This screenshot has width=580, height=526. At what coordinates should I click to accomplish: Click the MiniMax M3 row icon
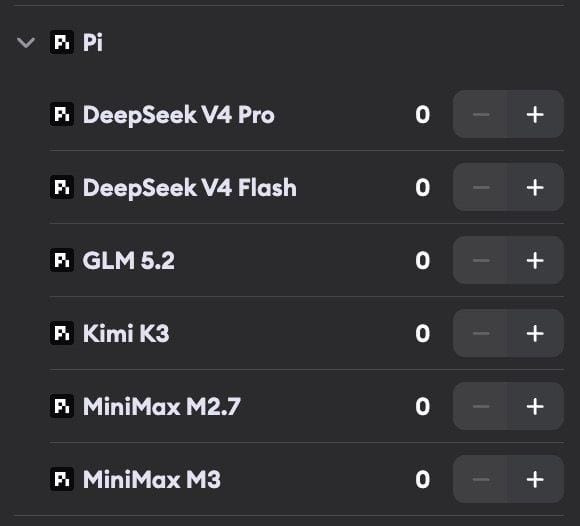[62, 479]
